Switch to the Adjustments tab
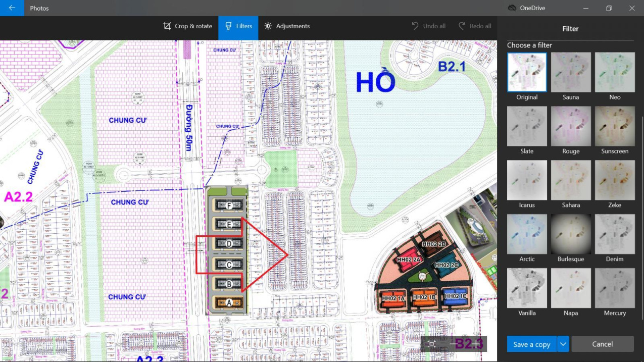The height and width of the screenshot is (362, 644). tap(287, 26)
